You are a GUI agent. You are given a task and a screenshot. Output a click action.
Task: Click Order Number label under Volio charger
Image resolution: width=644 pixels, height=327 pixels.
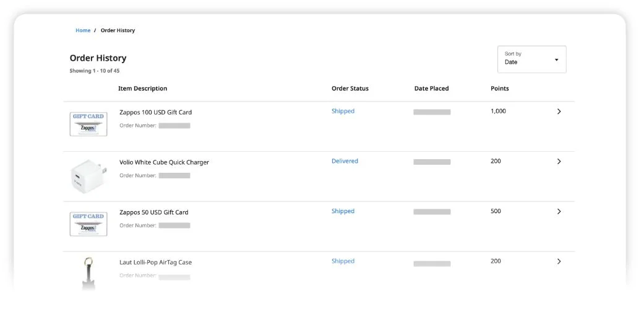tap(137, 175)
